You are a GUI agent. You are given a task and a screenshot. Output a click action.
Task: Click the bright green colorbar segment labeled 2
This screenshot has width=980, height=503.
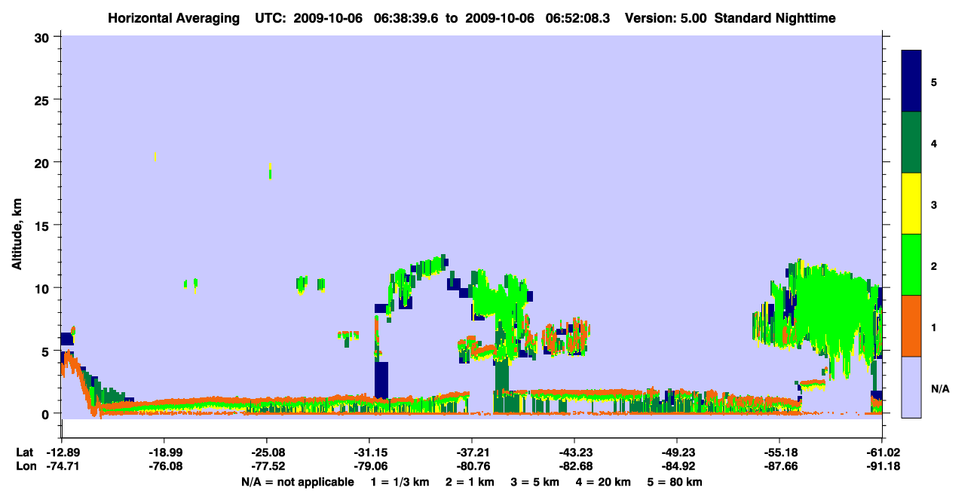point(911,265)
